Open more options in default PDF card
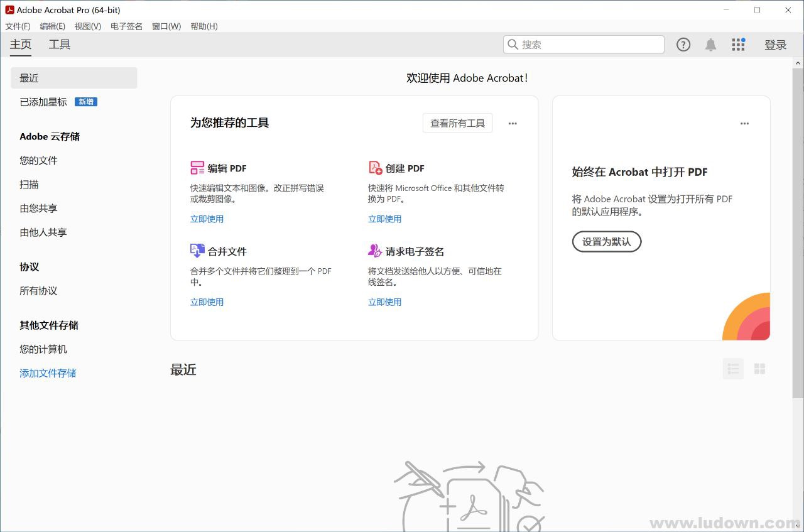 (744, 124)
